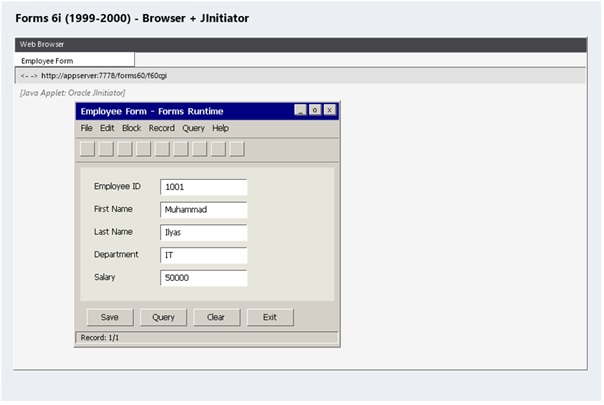Focus the First Name field containing Muhammad
Screen dimensions: 604x405
[203, 210]
